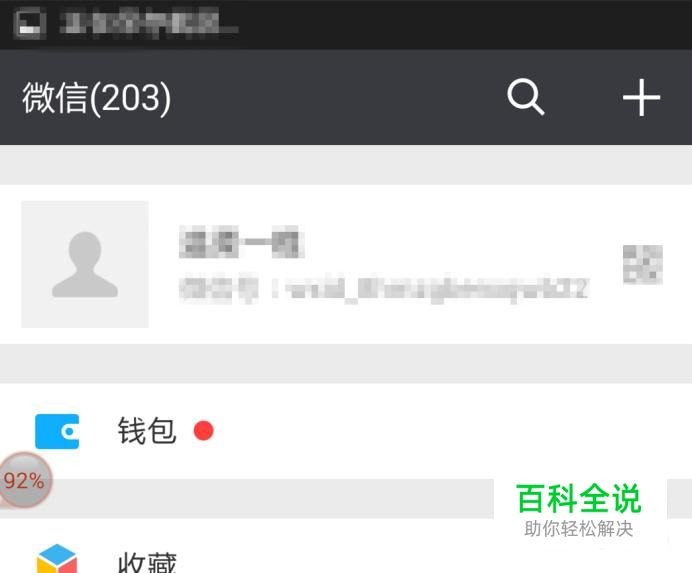Select the 钱包 text label
The width and height of the screenshot is (692, 573).
[147, 431]
